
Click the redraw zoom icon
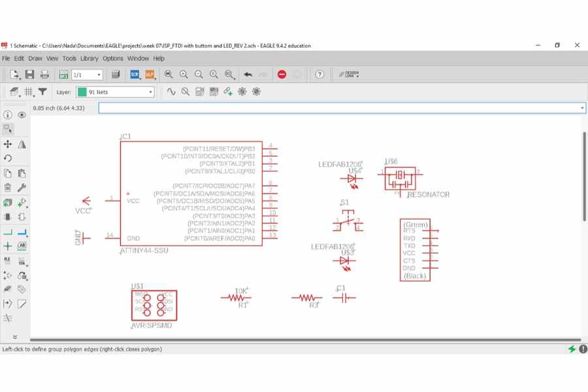(214, 74)
